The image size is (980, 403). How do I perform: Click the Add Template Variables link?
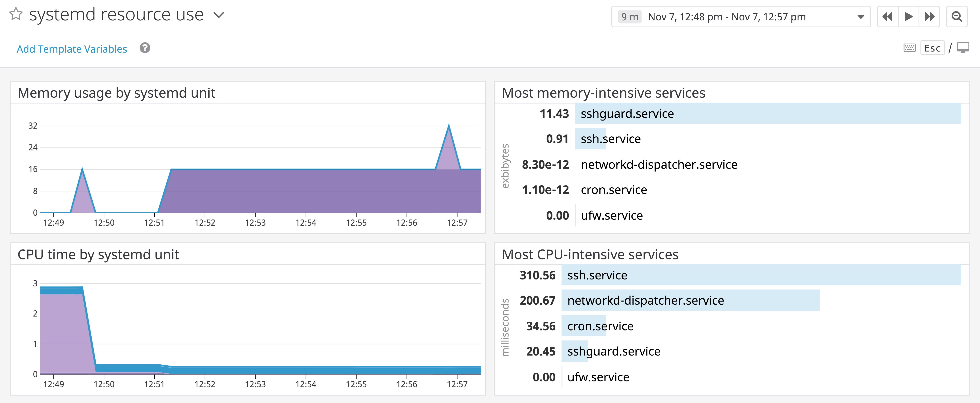point(72,49)
